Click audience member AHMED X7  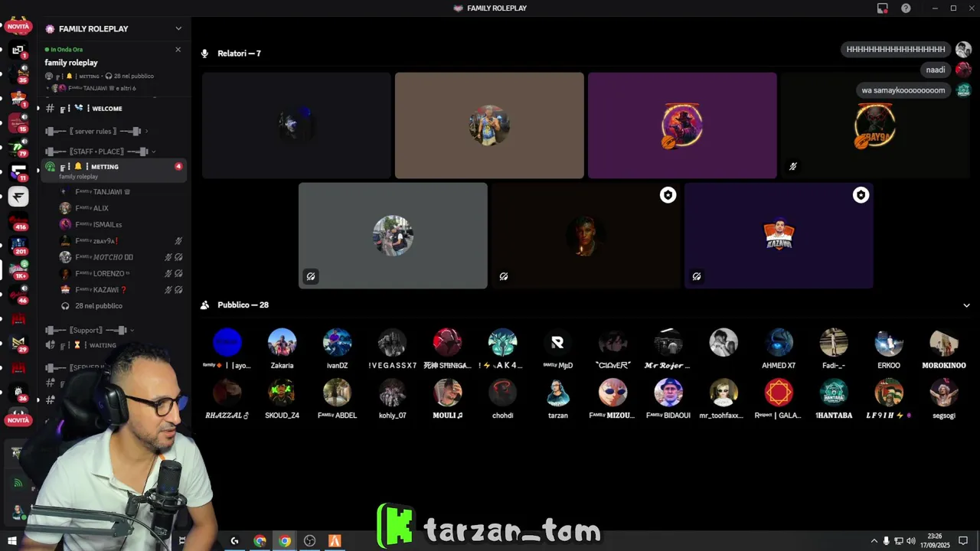tap(779, 348)
